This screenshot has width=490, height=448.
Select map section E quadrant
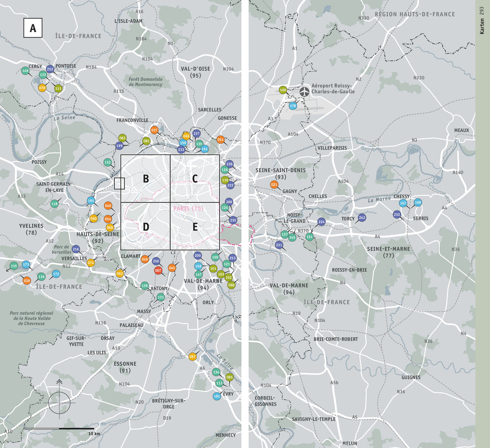point(195,226)
